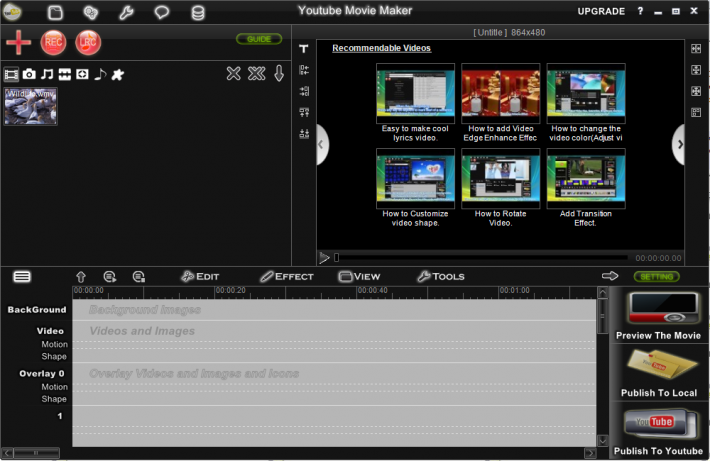Click the UPGRADE link
Image resolution: width=710 pixels, height=461 pixels.
[601, 11]
